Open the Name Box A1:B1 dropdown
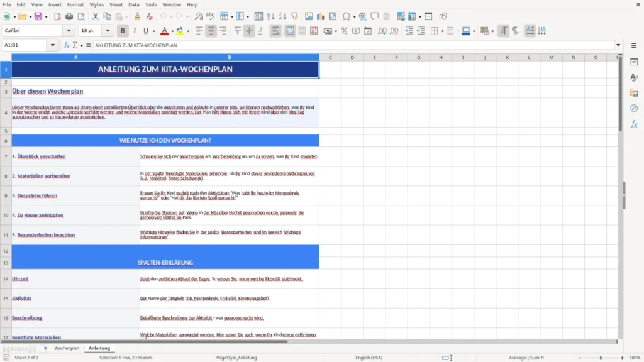This screenshot has width=644, height=362. pyautogui.click(x=53, y=45)
